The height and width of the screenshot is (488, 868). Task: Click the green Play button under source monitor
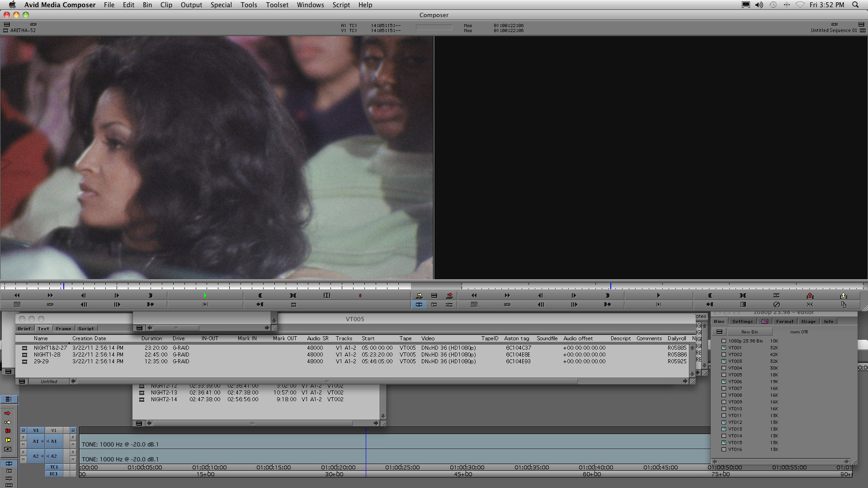click(x=205, y=296)
